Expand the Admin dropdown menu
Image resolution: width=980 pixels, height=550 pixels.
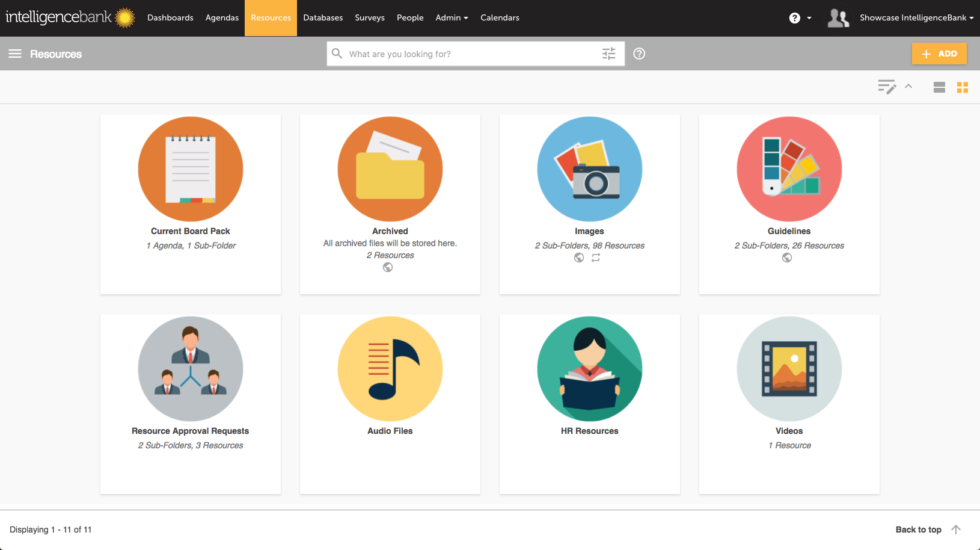point(452,17)
